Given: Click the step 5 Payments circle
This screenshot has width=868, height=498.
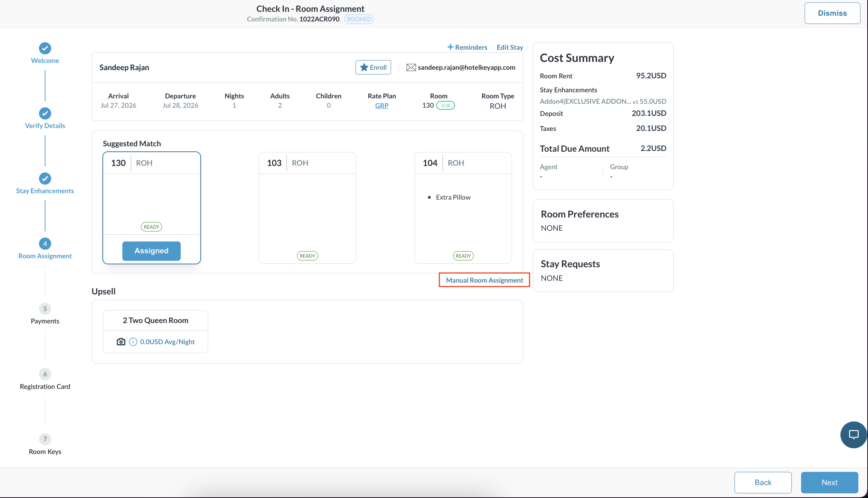Looking at the screenshot, I should coord(45,309).
